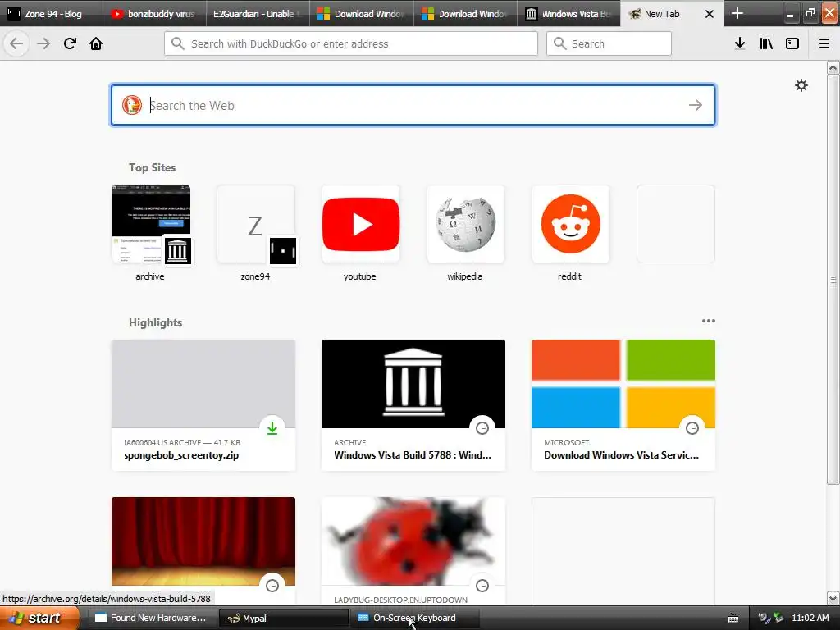Image resolution: width=840 pixels, height=630 pixels.
Task: Click into the Search the Web box
Action: [413, 105]
